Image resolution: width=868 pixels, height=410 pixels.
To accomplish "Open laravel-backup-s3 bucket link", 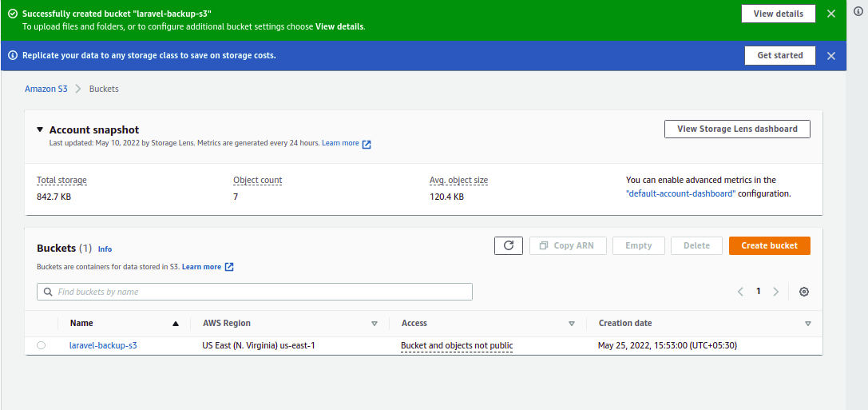I will coord(103,345).
